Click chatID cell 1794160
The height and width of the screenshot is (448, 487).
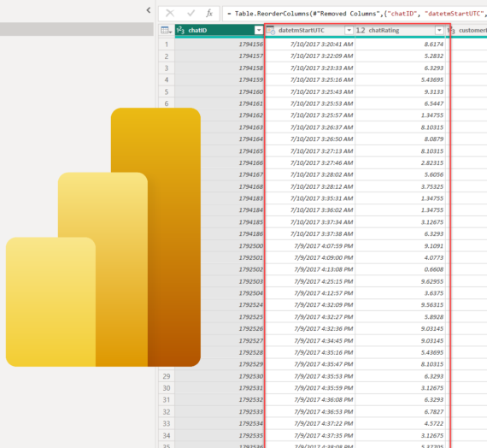click(220, 91)
